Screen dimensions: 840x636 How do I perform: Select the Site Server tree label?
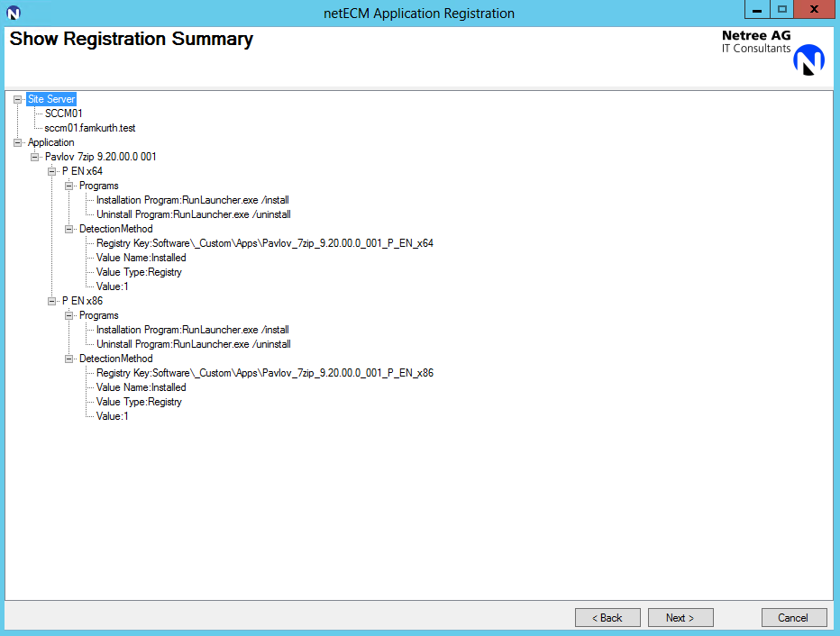pos(51,99)
